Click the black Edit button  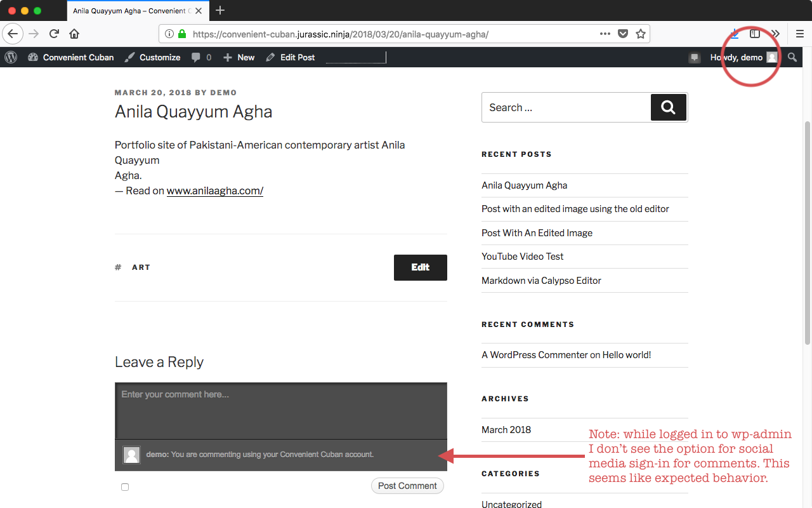pyautogui.click(x=421, y=267)
